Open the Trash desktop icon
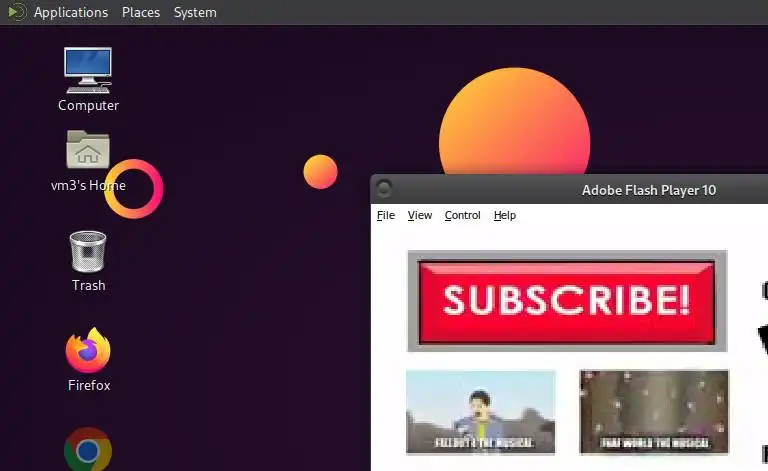 pyautogui.click(x=88, y=252)
